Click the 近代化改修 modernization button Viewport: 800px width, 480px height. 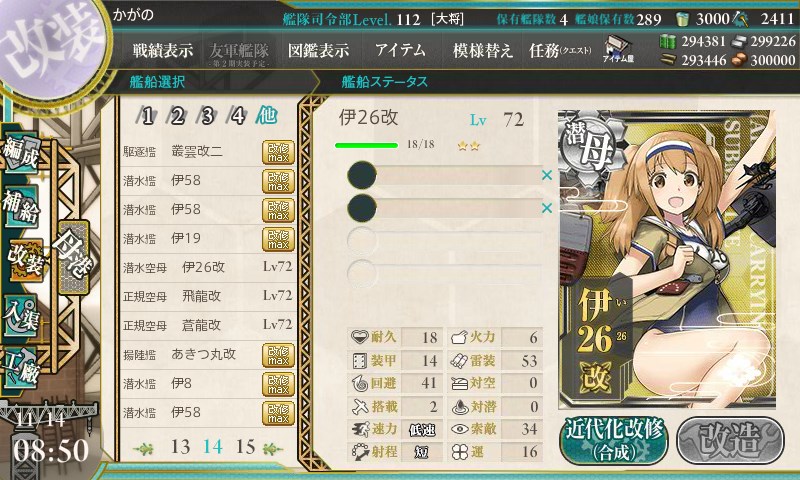tap(614, 440)
